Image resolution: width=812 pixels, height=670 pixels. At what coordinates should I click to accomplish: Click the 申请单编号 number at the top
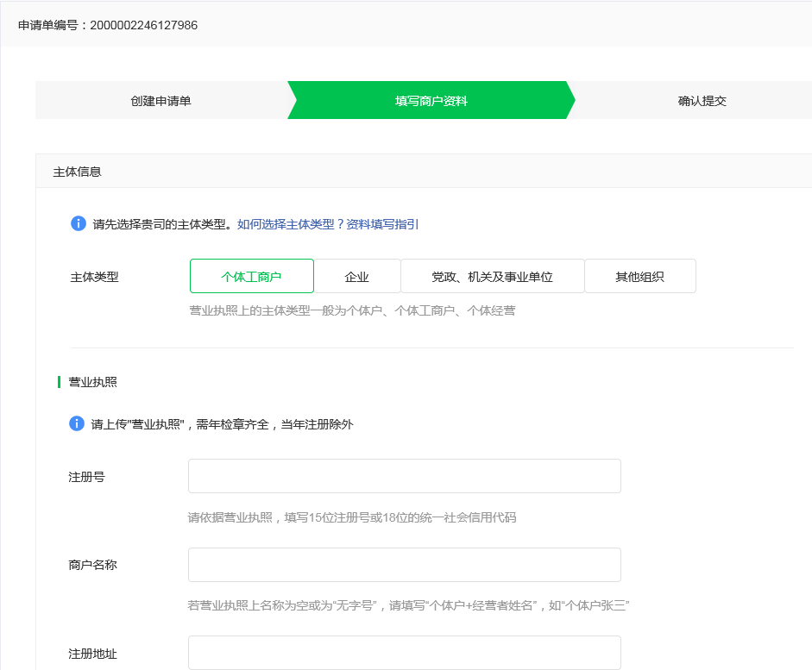[x=143, y=26]
